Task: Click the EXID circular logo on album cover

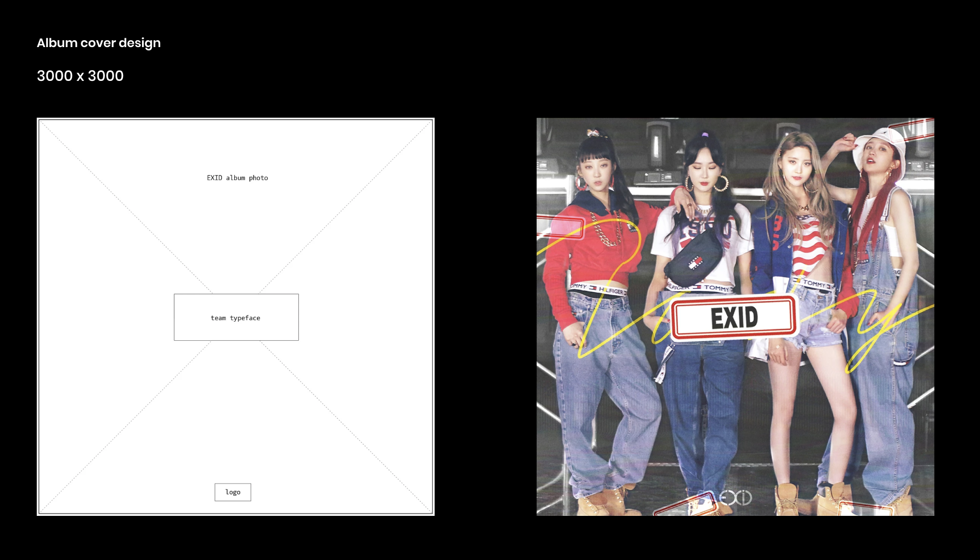Action: click(x=735, y=498)
